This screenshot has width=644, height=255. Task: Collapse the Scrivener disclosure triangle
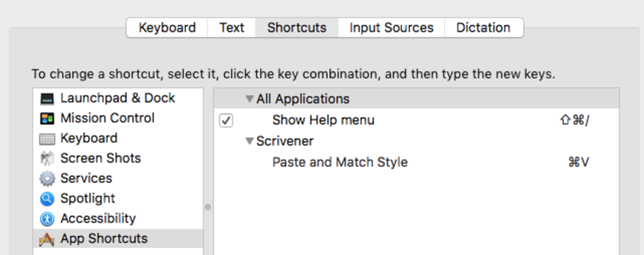[250, 141]
